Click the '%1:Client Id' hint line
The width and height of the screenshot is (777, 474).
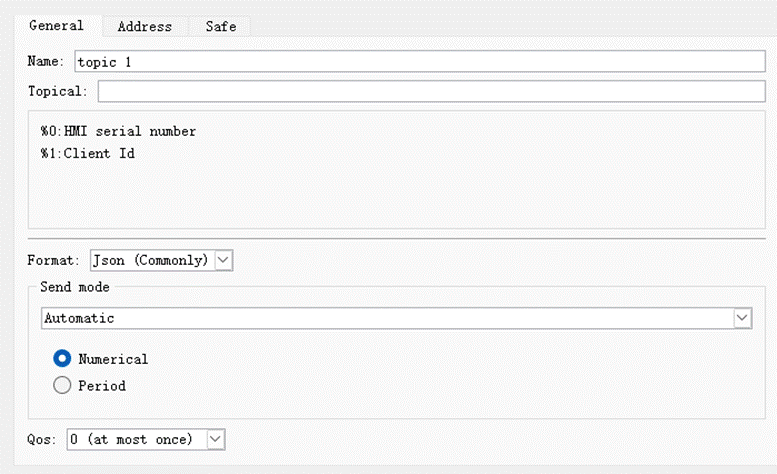tap(87, 154)
